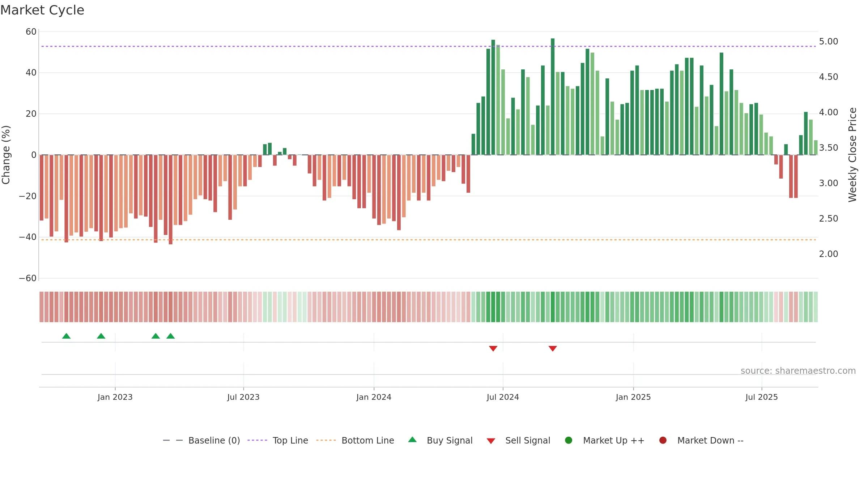Click the green Market Up legend circle icon
Screen dimensions: 868x488
569,440
